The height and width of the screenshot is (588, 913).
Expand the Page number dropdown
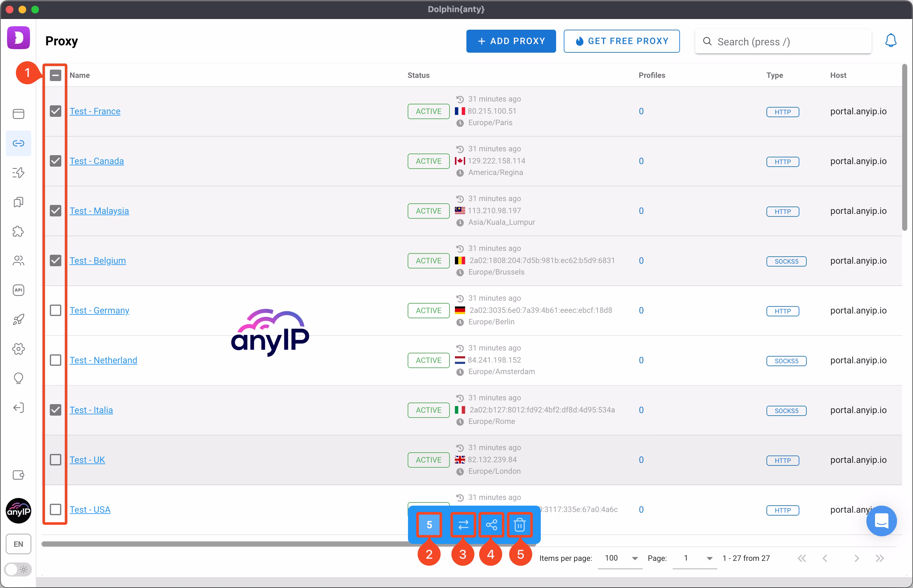pyautogui.click(x=695, y=558)
